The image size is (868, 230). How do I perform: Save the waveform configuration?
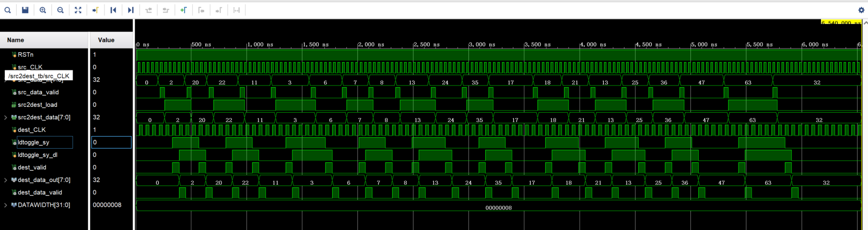(x=25, y=10)
